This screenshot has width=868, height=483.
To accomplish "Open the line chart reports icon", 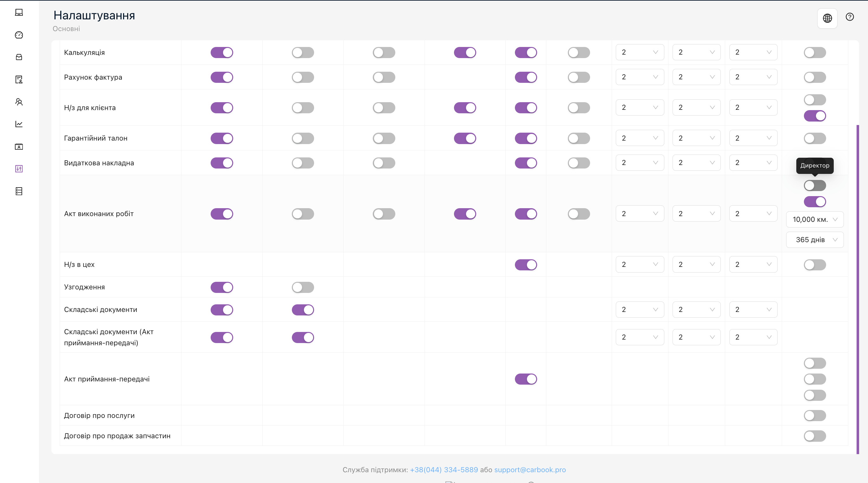I will pyautogui.click(x=19, y=124).
